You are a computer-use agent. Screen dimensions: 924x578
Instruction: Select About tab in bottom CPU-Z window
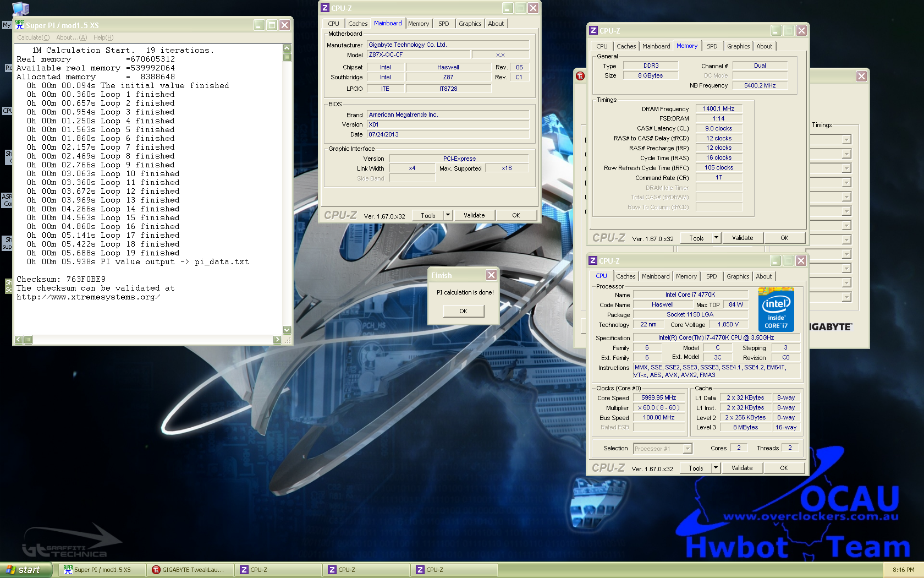click(x=763, y=276)
